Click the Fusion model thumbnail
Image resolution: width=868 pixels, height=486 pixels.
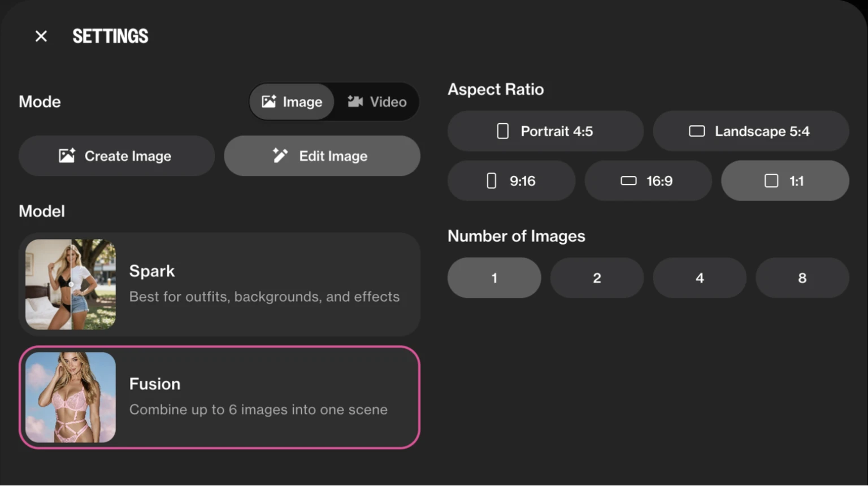tap(71, 397)
